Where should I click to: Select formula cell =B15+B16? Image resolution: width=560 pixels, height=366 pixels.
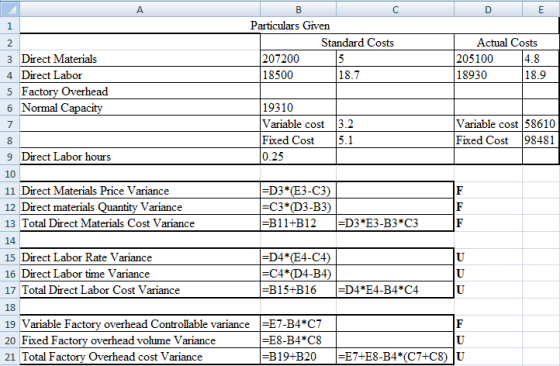[x=298, y=290]
